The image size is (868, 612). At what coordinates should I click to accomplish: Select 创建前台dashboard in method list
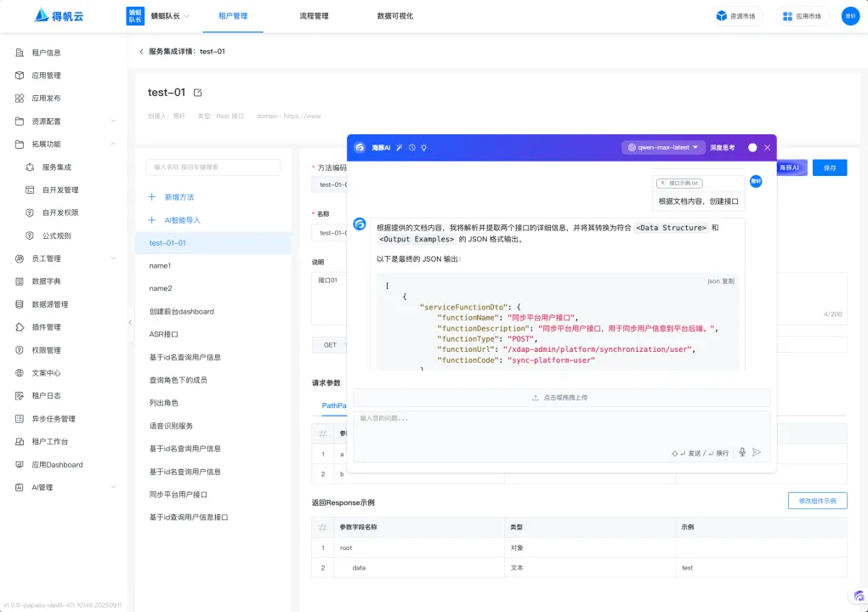pyautogui.click(x=213, y=312)
